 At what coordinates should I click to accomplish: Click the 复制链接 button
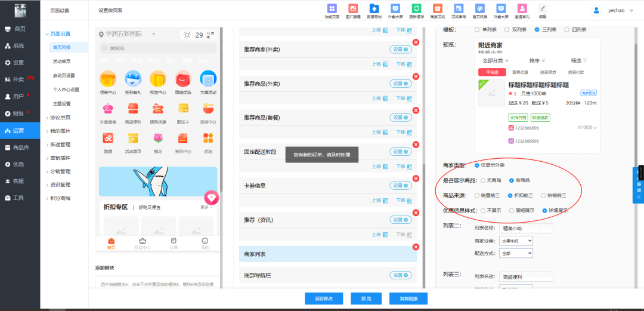408,298
